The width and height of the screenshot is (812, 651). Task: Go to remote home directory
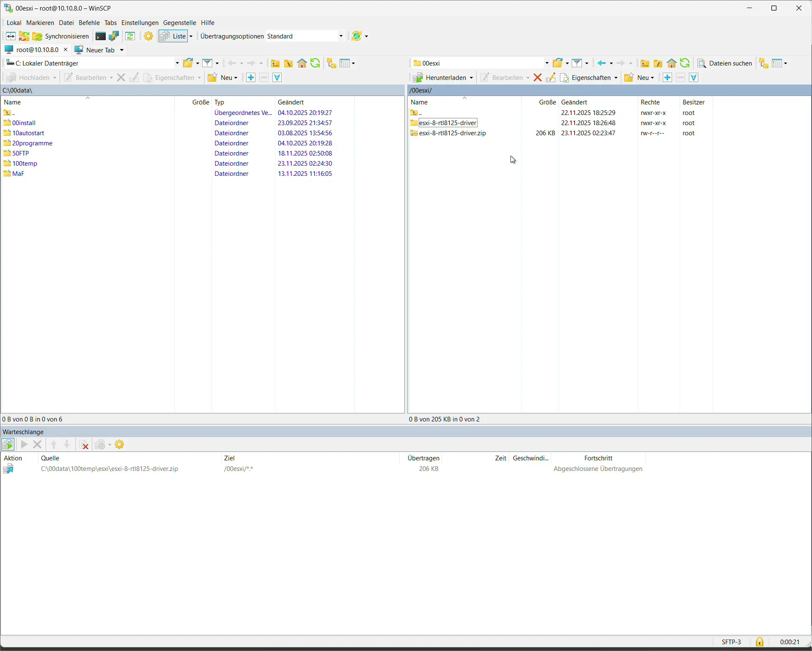tap(672, 63)
